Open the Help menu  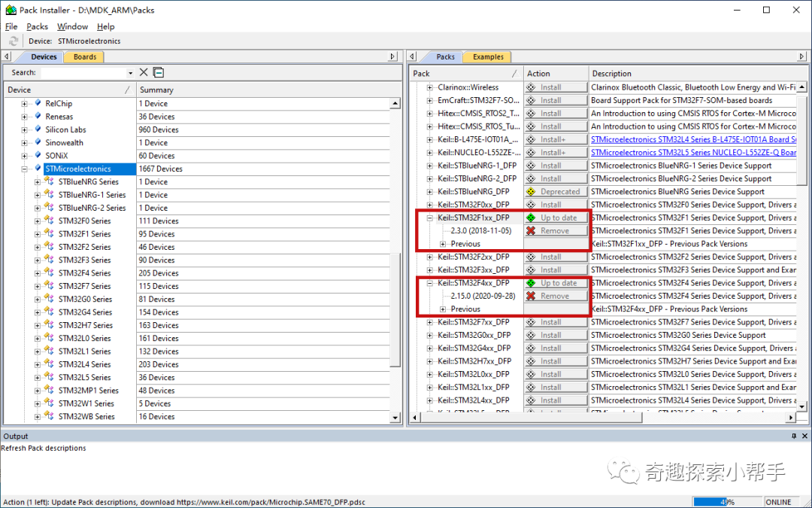tap(106, 26)
